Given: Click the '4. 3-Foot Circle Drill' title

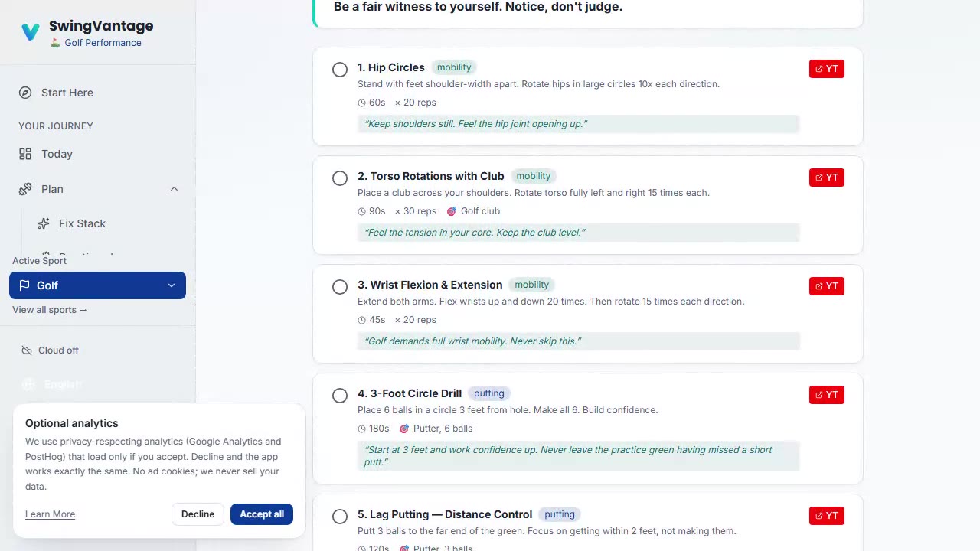Looking at the screenshot, I should coord(410,393).
